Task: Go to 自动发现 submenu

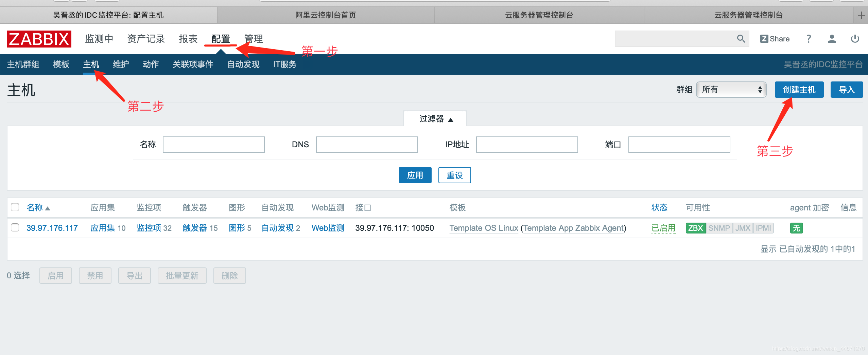Action: tap(243, 64)
